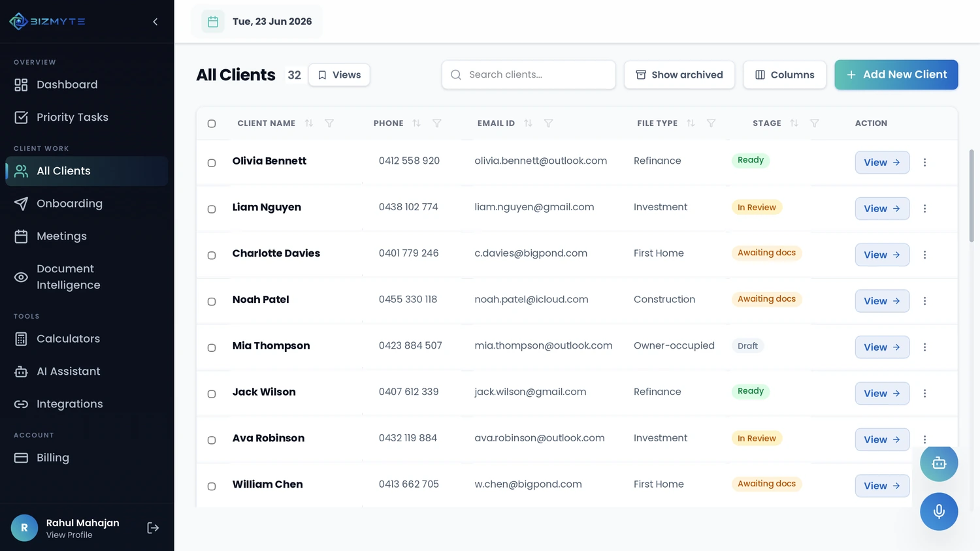980x551 pixels.
Task: Open Document Intelligence
Action: 87,277
